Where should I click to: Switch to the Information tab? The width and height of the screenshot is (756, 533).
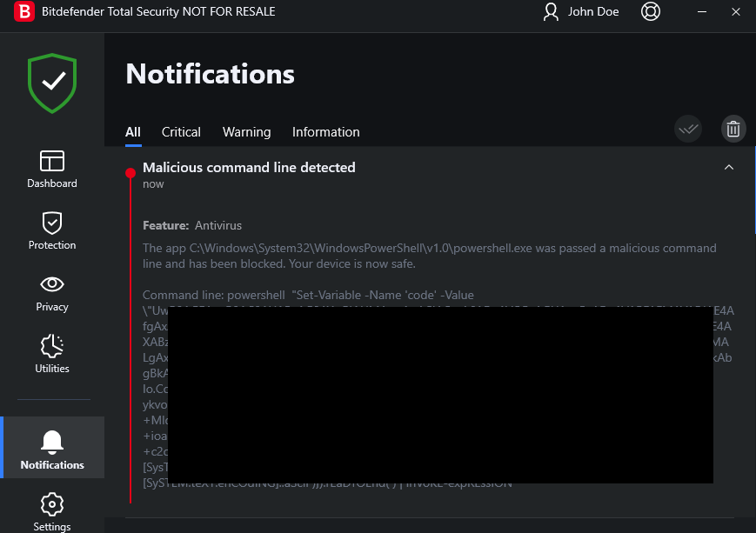325,132
